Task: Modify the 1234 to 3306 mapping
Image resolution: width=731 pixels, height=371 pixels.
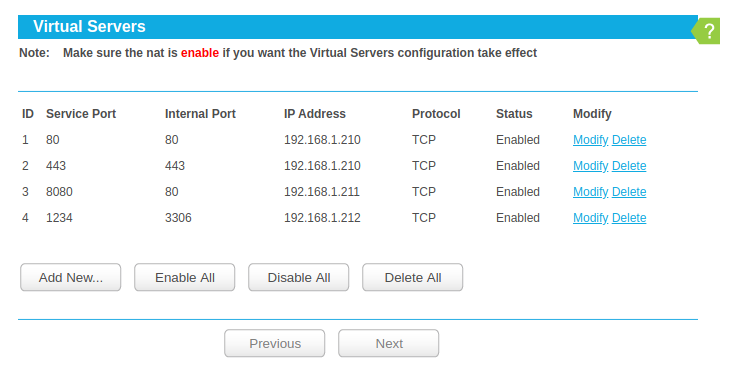Action: tap(590, 218)
